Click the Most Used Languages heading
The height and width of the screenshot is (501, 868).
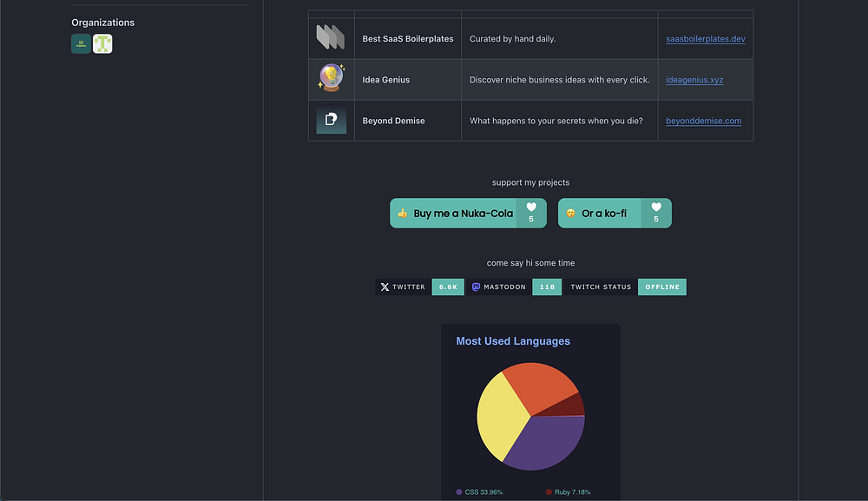click(x=513, y=341)
